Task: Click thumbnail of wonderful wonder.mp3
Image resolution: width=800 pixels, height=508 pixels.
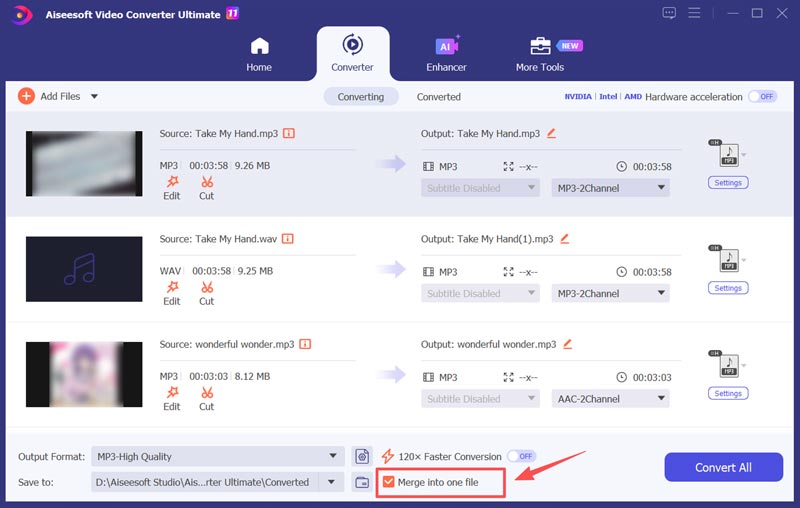Action: click(x=84, y=374)
